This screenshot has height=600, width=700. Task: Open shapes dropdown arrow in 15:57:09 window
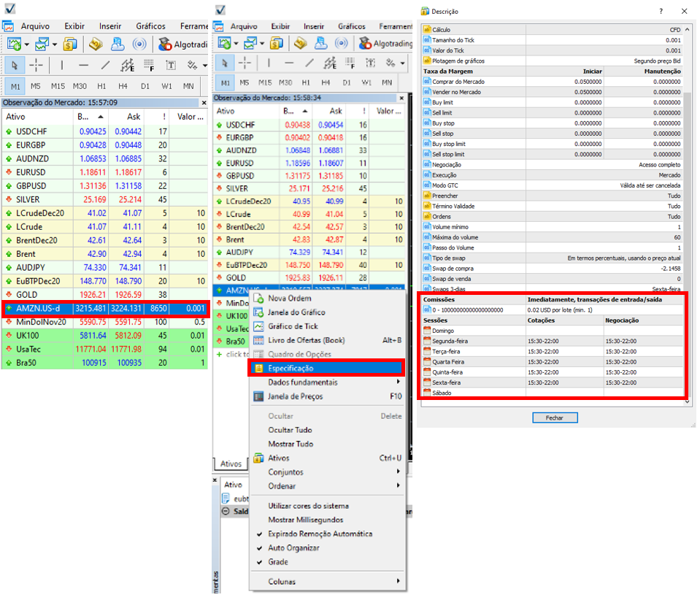205,66
